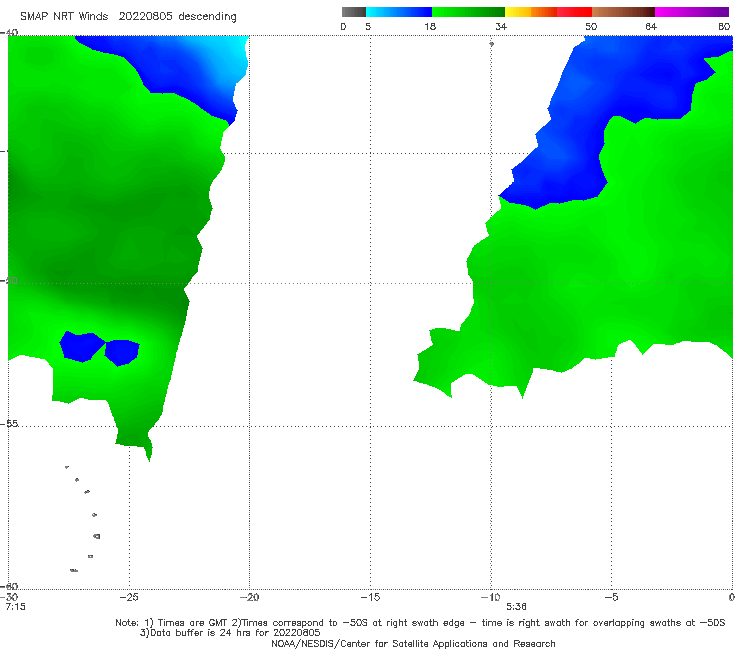Click the magenta-purple segment of the colorbar
740x650 pixels.
coord(692,12)
